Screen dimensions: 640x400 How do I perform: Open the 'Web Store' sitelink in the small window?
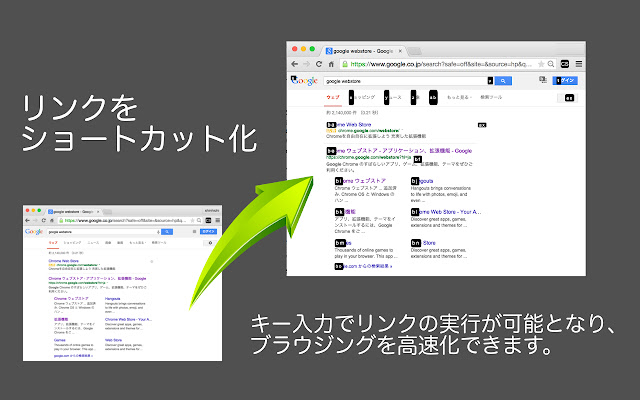point(113,340)
